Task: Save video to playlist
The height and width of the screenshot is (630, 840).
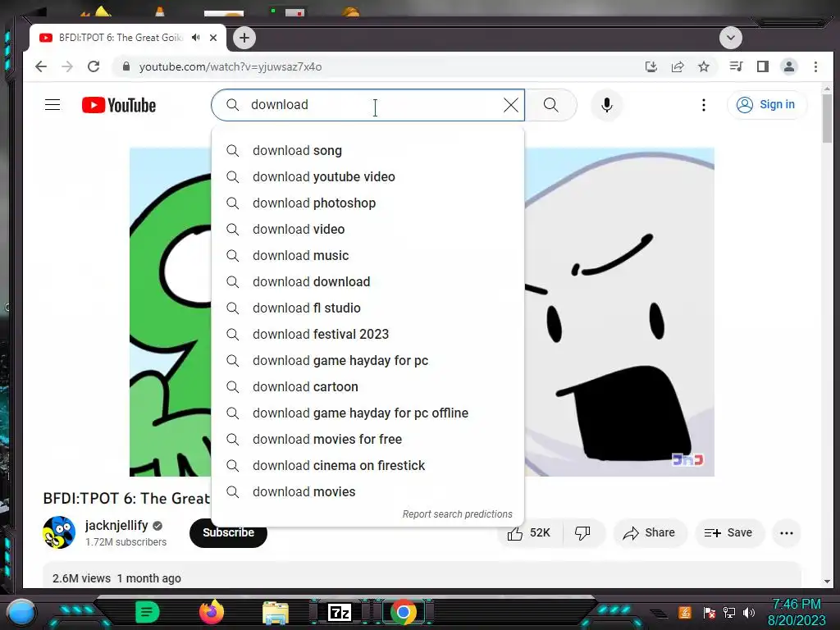Action: click(728, 533)
